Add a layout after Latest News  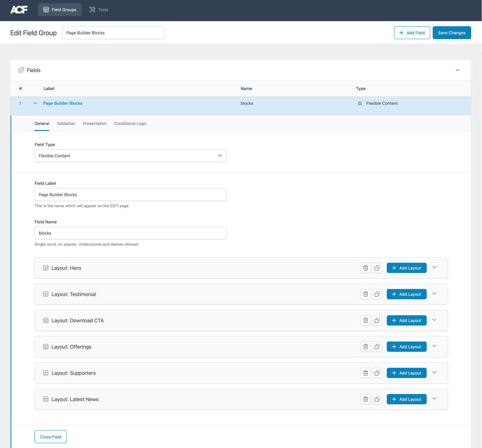[x=406, y=399]
